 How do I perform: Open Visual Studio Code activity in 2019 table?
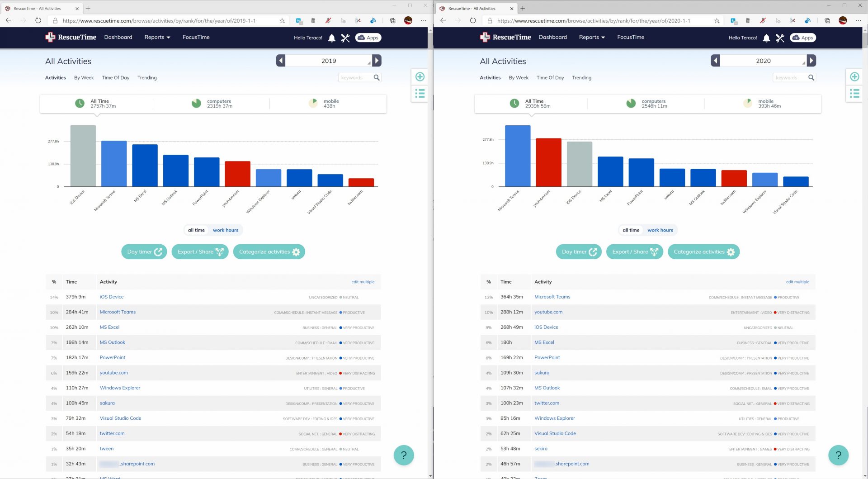[120, 418]
